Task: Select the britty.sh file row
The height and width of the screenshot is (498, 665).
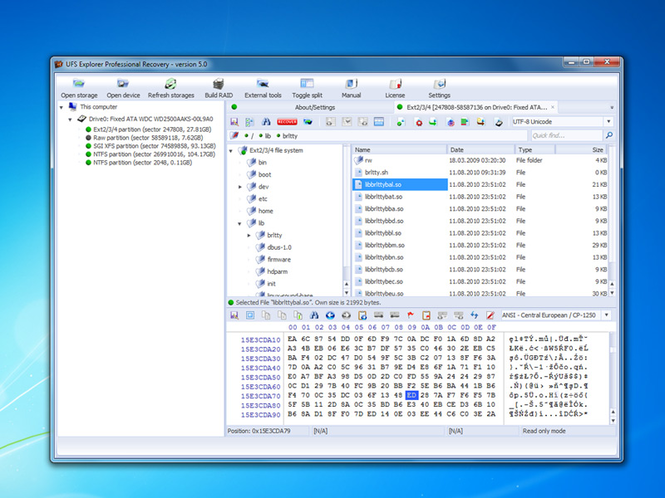Action: pos(480,172)
